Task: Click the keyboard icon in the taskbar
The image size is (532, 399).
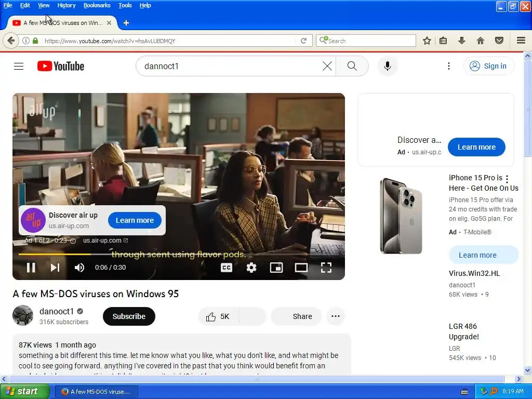Action: (x=464, y=392)
